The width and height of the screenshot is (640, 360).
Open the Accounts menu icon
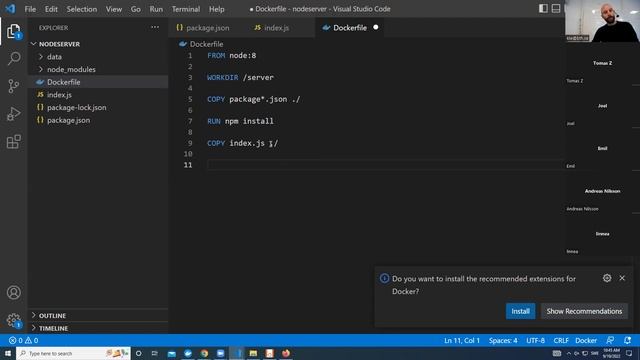(x=13, y=293)
